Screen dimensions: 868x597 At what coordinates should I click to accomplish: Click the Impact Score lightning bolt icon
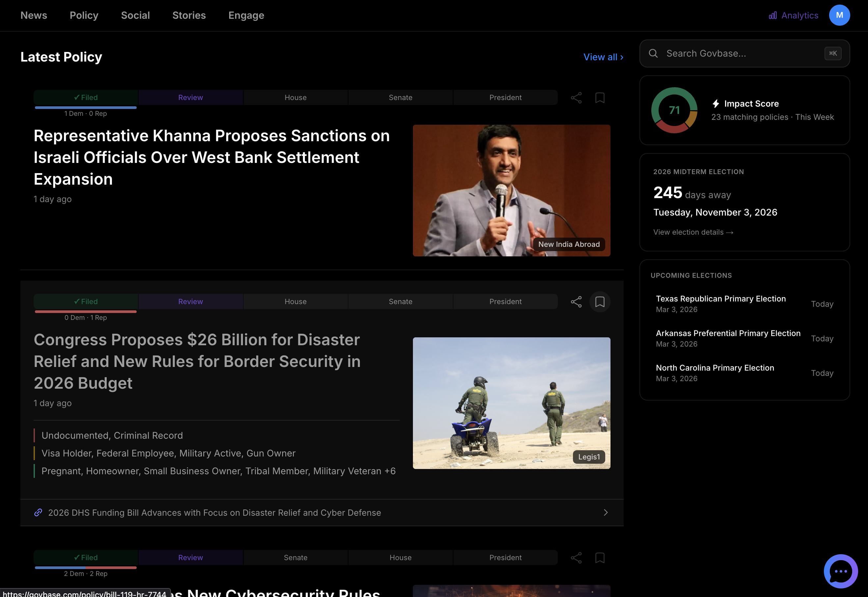pyautogui.click(x=716, y=104)
